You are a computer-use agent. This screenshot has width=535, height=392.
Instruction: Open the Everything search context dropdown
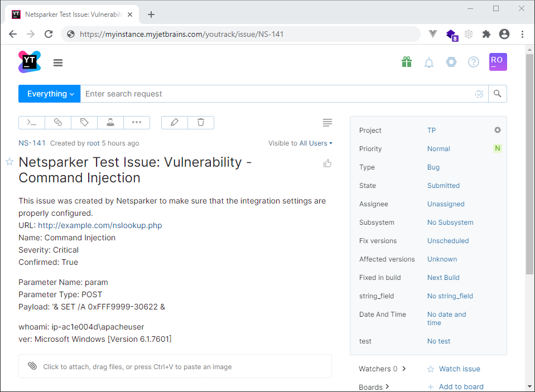tap(49, 93)
